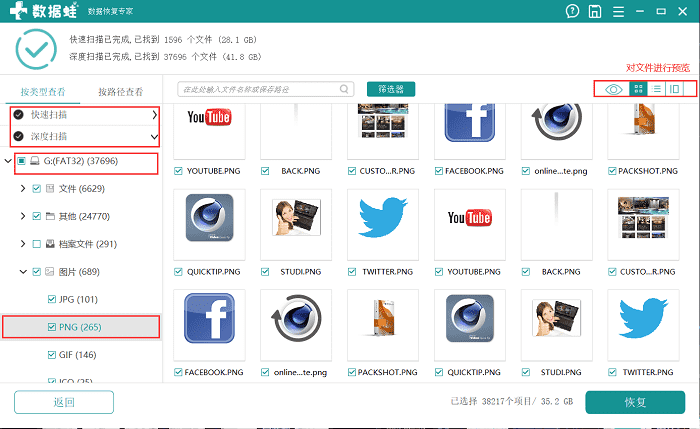This screenshot has height=429, width=700.
Task: Switch to 按路径查看 tab
Action: point(120,91)
